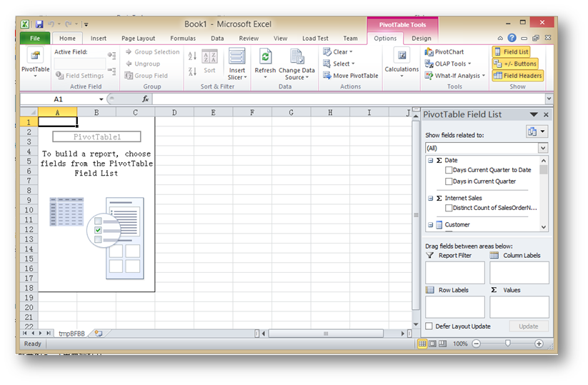Image resolution: width=588 pixels, height=385 pixels.
Task: Click the Active Field input box
Action: (80, 64)
